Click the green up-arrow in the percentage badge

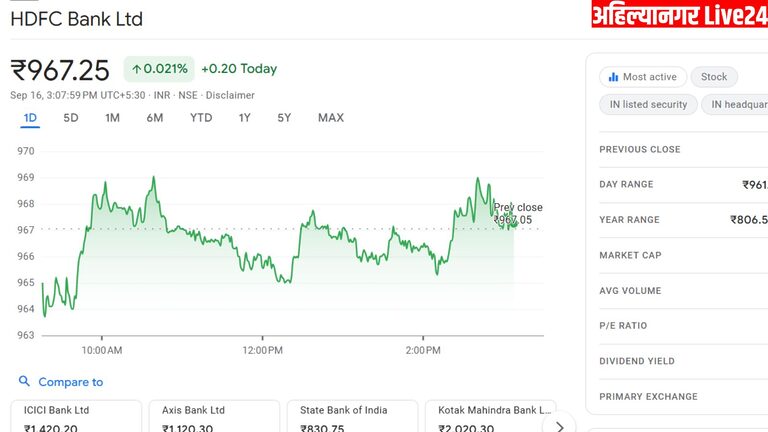pyautogui.click(x=135, y=69)
